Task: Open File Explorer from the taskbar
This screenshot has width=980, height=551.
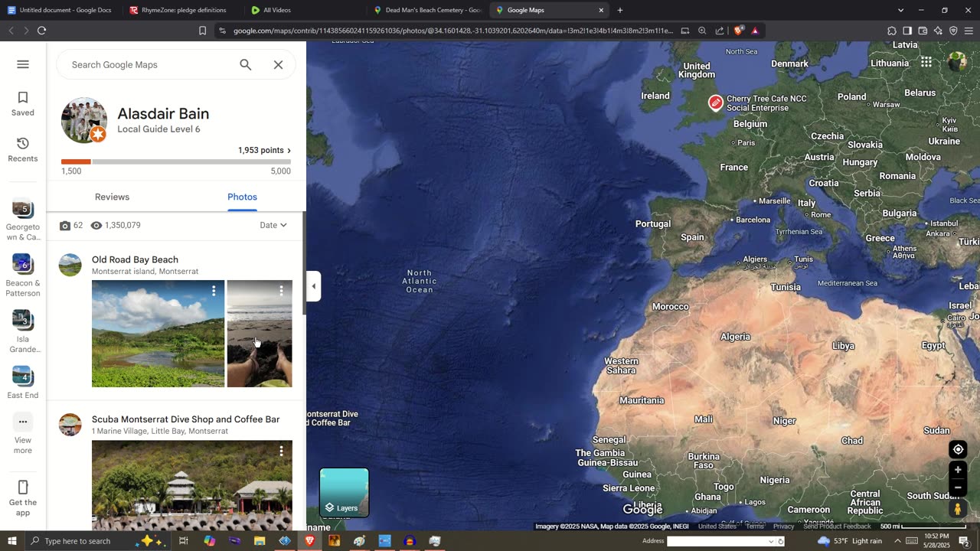Action: pos(260,541)
